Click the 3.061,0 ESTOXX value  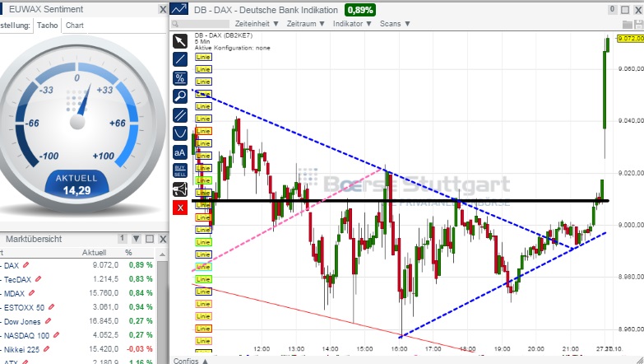click(105, 307)
